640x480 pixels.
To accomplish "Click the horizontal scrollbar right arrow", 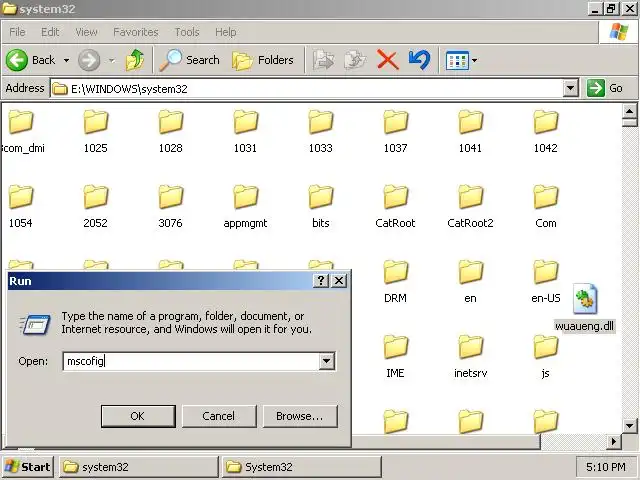I will tap(613, 441).
